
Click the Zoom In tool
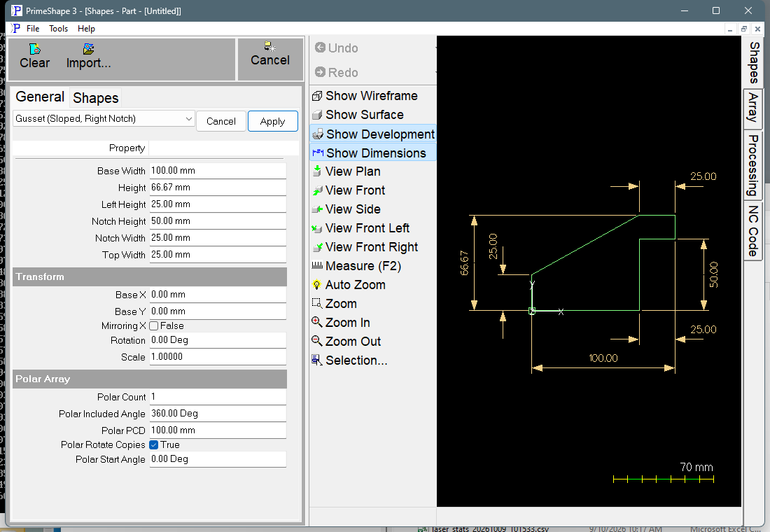(341, 322)
